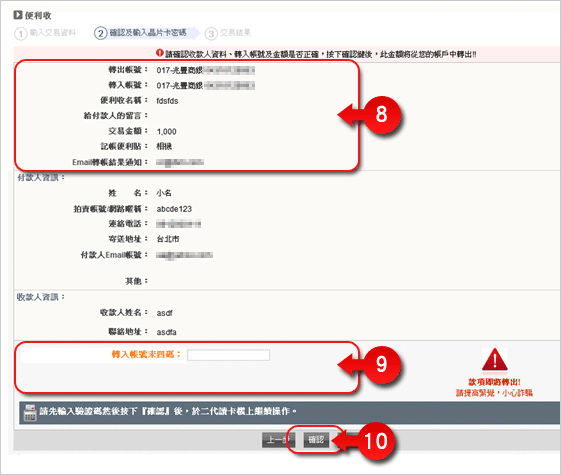This screenshot has height=475, width=561.
Task: Click the 款項即將轉出 warning text
Action: tap(494, 382)
